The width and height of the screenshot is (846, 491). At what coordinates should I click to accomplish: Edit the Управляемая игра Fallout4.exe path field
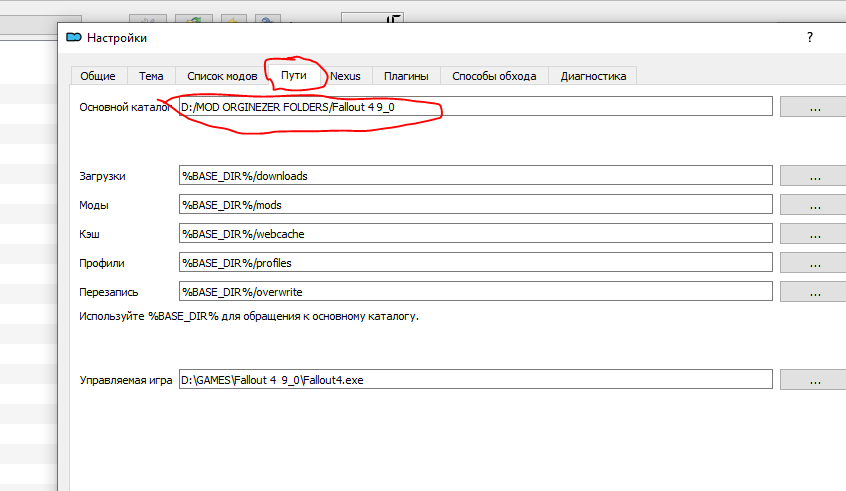(475, 380)
